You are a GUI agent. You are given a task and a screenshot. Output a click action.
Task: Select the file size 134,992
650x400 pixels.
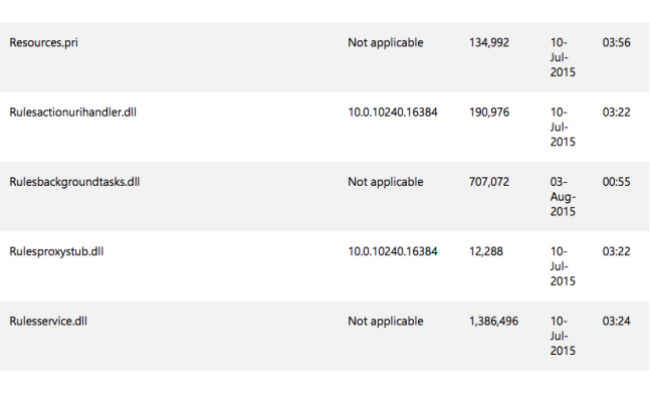tap(489, 43)
